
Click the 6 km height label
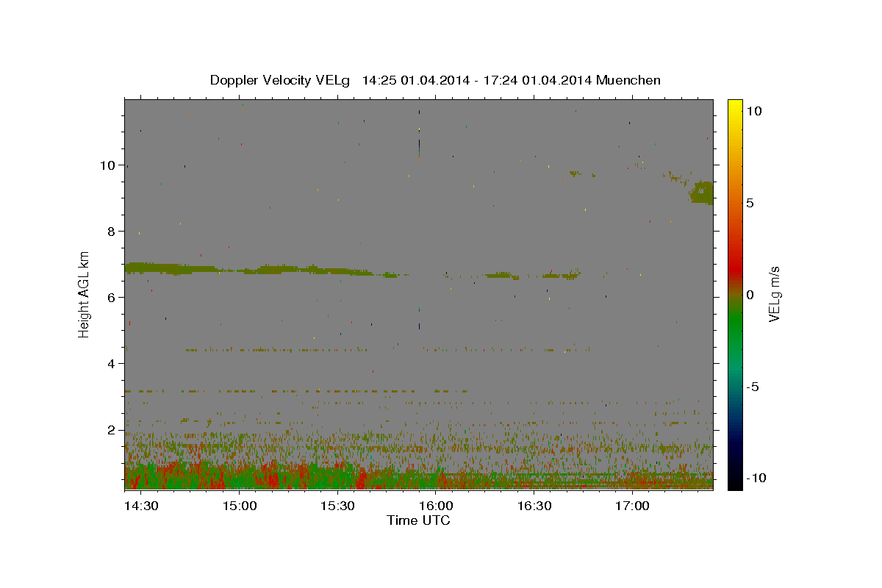(112, 297)
